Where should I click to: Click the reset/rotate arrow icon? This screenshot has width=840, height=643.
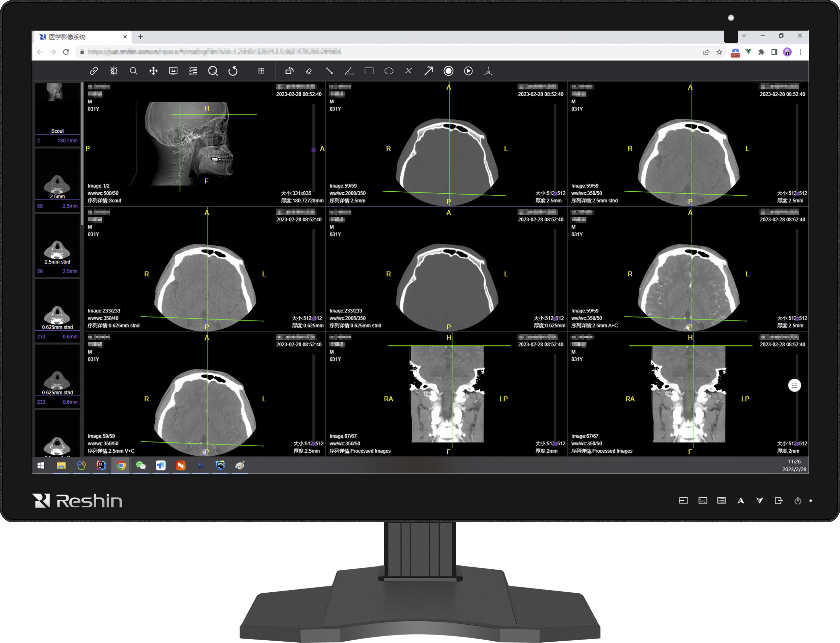[x=233, y=71]
